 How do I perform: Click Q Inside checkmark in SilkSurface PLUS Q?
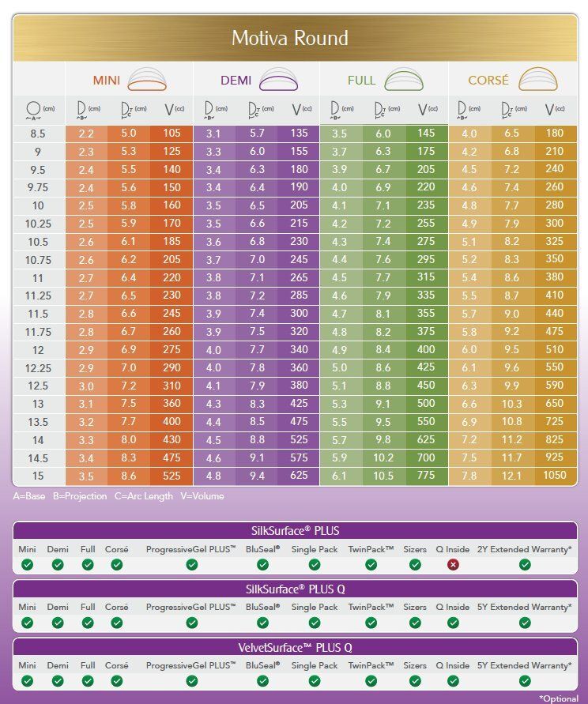tap(453, 623)
